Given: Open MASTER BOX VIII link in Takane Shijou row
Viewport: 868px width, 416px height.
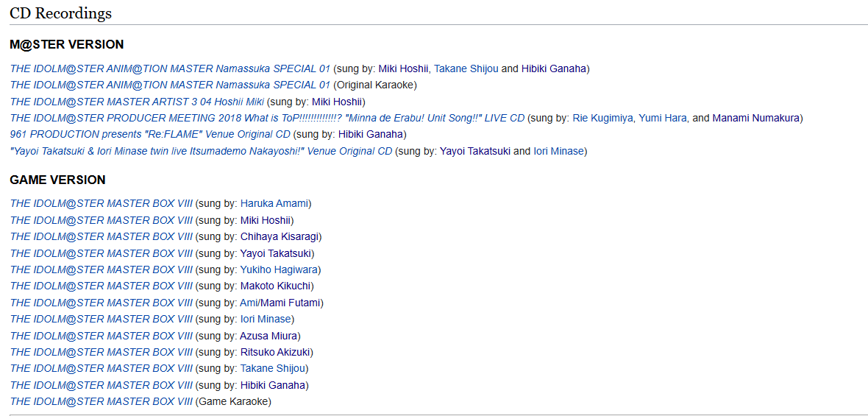Looking at the screenshot, I should (x=102, y=368).
